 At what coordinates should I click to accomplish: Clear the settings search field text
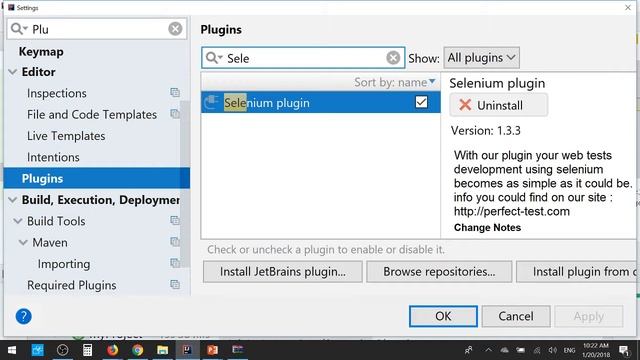pos(175,29)
